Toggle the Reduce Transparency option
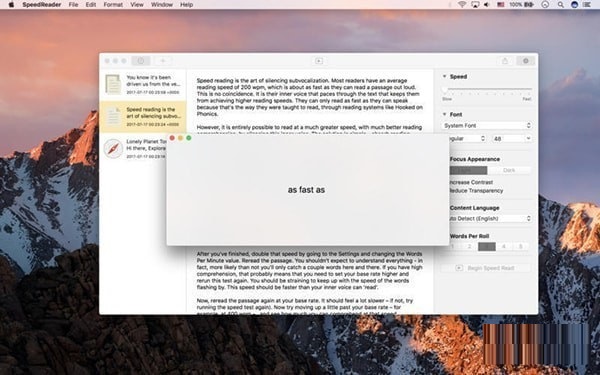Image resolution: width=600 pixels, height=375 pixels. [476, 191]
